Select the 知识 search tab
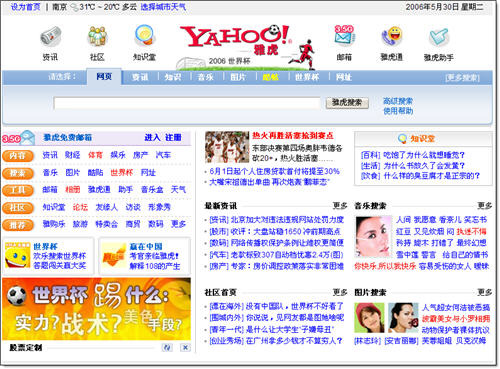500x369 pixels. [x=173, y=77]
